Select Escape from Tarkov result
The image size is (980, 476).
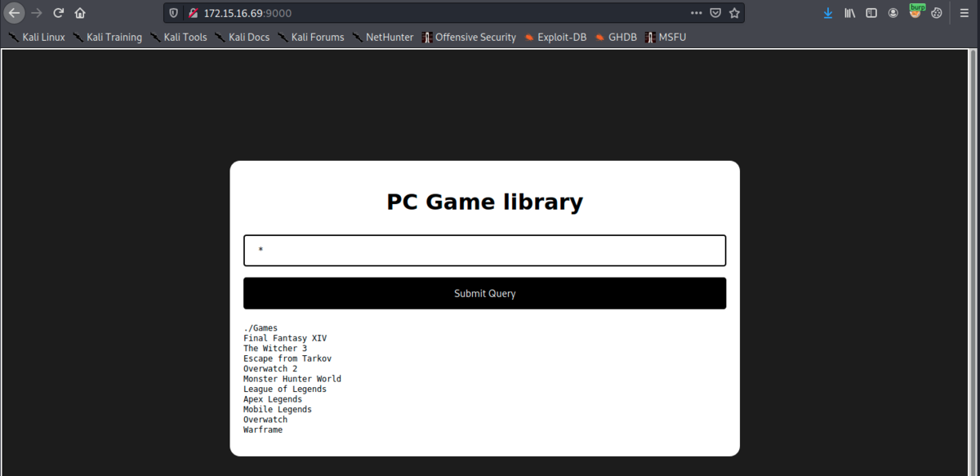(x=287, y=358)
